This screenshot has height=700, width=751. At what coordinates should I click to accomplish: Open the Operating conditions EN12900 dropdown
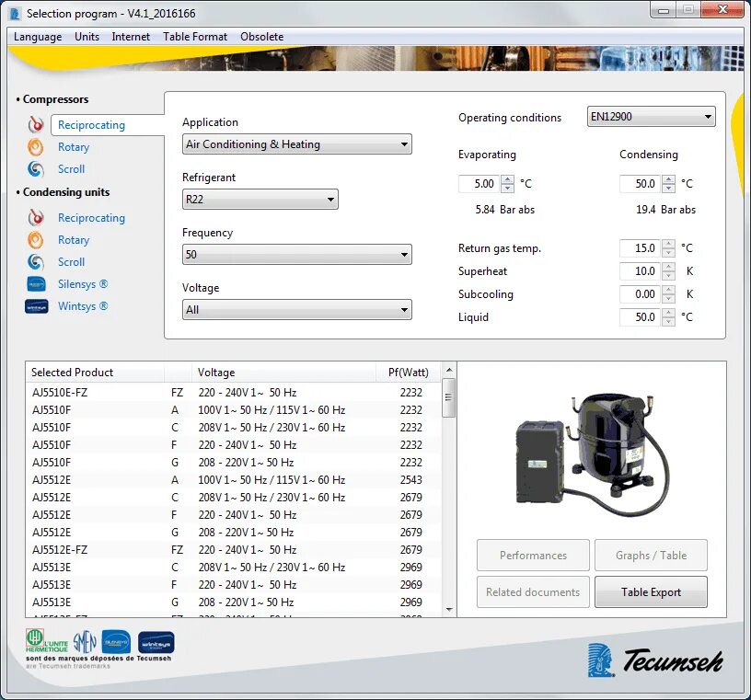[x=652, y=116]
